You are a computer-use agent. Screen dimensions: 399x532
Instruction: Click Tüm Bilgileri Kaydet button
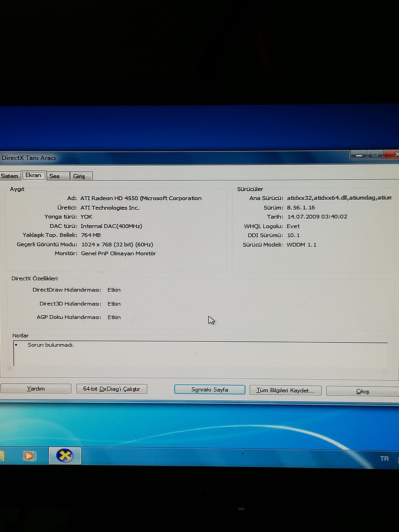point(285,391)
